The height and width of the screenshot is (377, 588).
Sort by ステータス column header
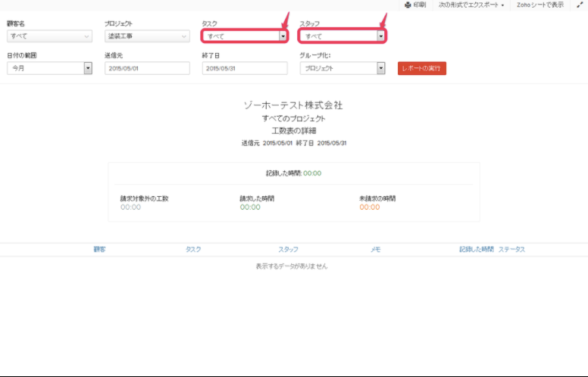pyautogui.click(x=511, y=249)
